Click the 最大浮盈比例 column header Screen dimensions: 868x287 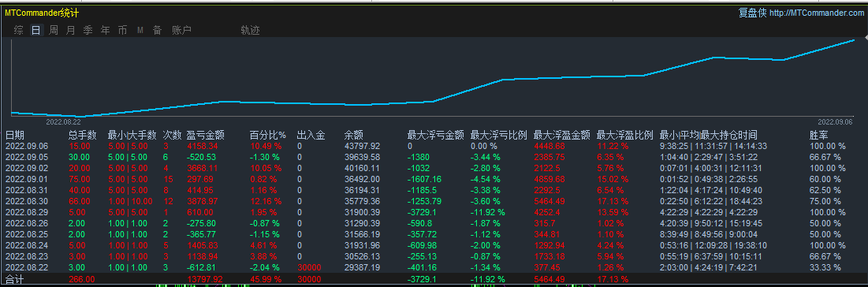point(625,135)
